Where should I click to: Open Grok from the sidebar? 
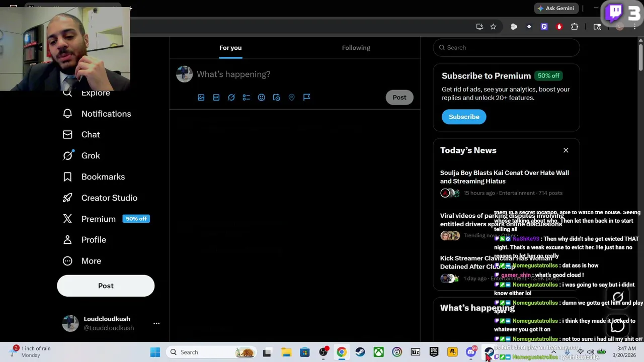[81, 156]
